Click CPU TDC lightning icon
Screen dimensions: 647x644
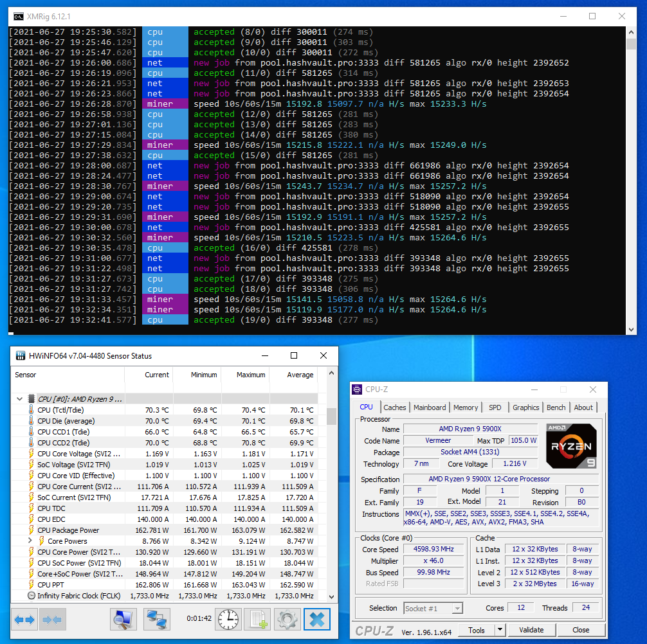click(x=32, y=508)
